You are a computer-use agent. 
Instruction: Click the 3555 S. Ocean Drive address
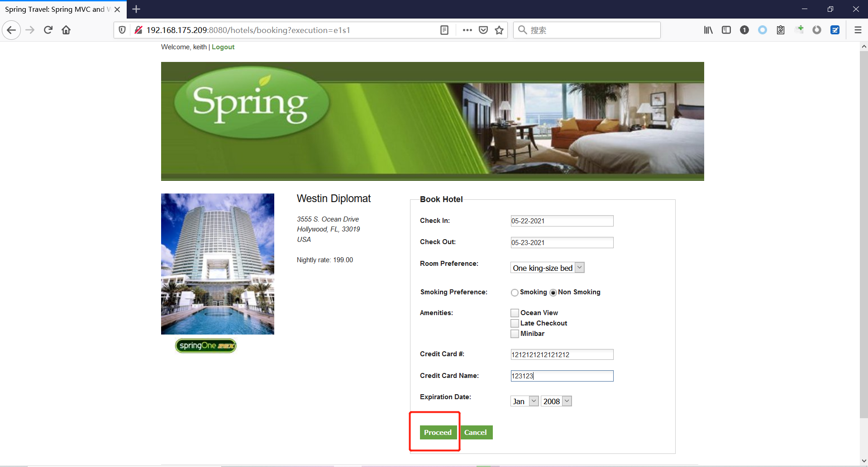tap(328, 219)
